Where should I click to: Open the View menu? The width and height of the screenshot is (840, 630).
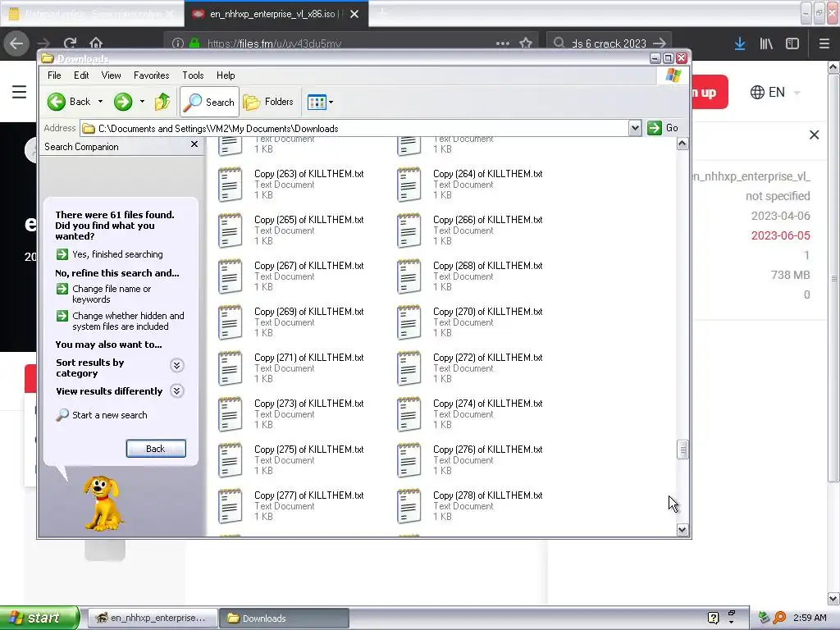111,75
